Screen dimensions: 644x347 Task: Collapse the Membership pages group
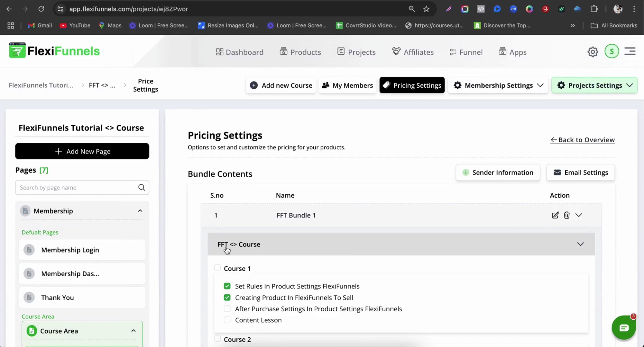140,211
